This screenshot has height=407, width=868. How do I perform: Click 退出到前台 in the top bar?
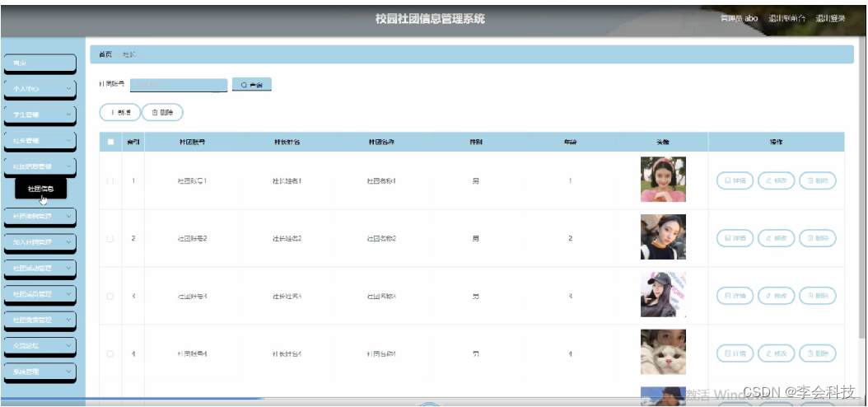click(x=786, y=18)
